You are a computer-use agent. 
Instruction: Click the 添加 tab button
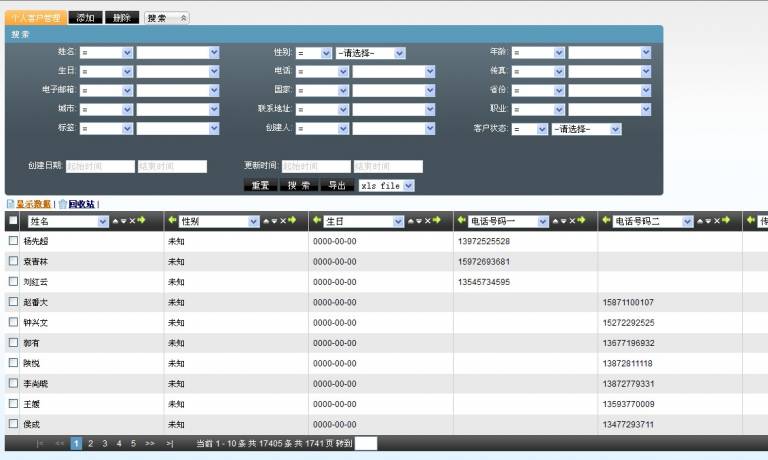pyautogui.click(x=85, y=18)
